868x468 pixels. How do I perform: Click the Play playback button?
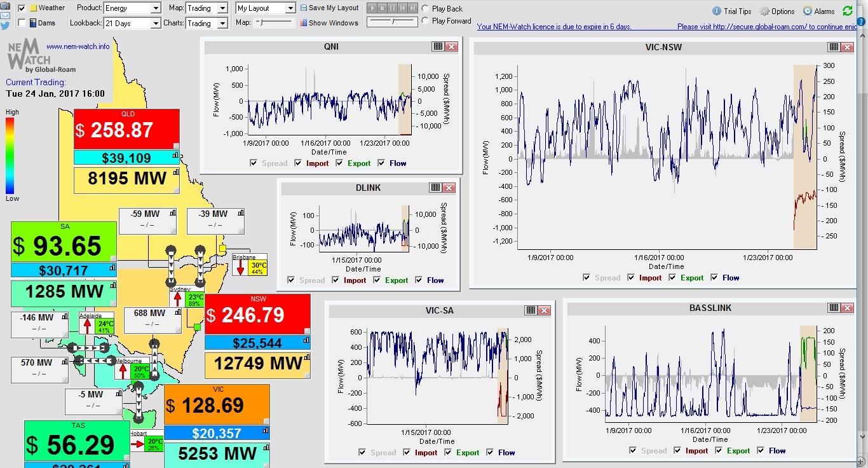click(372, 8)
